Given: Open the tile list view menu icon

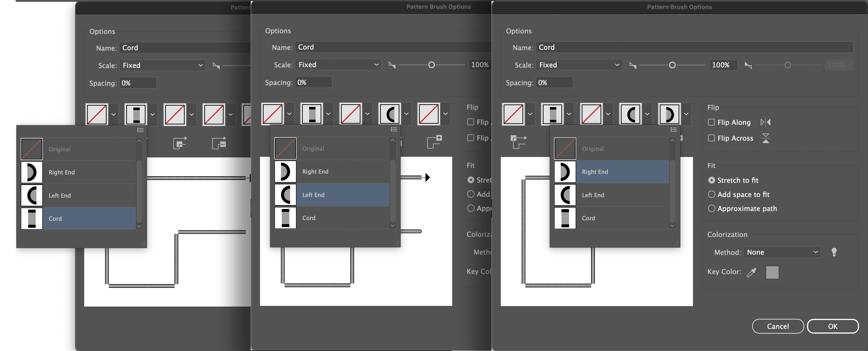Looking at the screenshot, I should click(673, 129).
